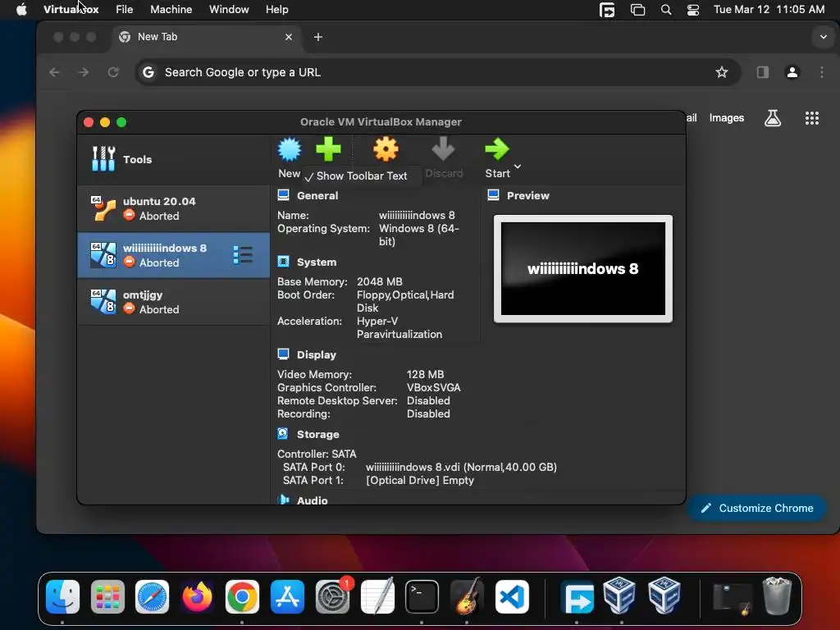Image resolution: width=840 pixels, height=630 pixels.
Task: Open the Apple menu
Action: (x=21, y=9)
